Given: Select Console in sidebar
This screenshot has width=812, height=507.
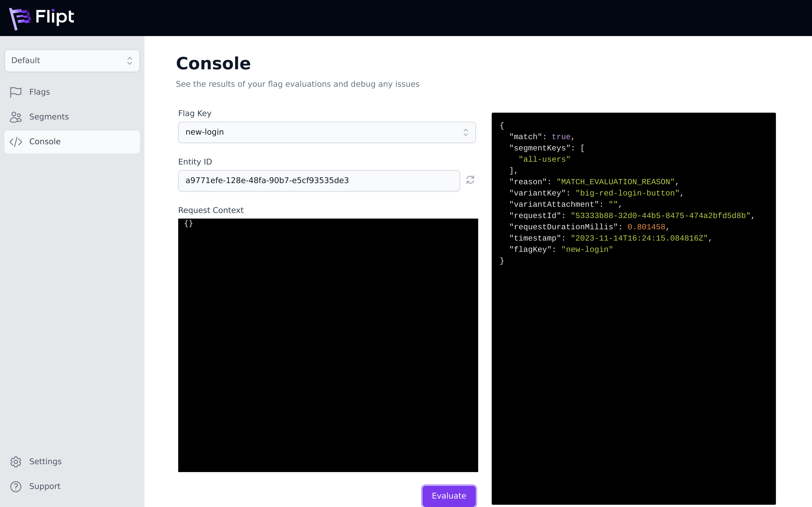Looking at the screenshot, I should 45,142.
